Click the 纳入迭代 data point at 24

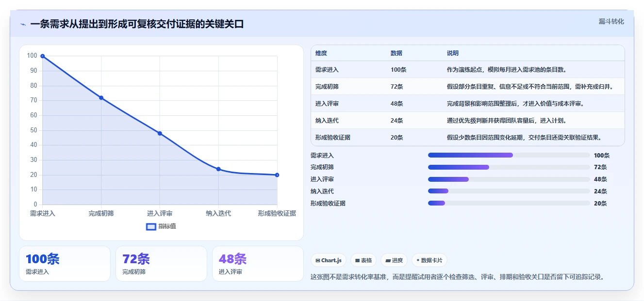218,169
